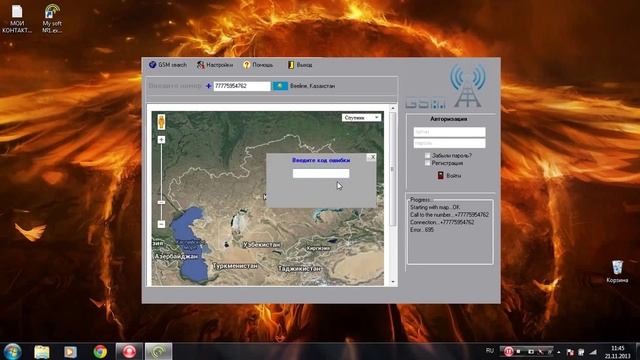Tick the Регистрация checkbox
This screenshot has width=640, height=360.
[x=427, y=163]
